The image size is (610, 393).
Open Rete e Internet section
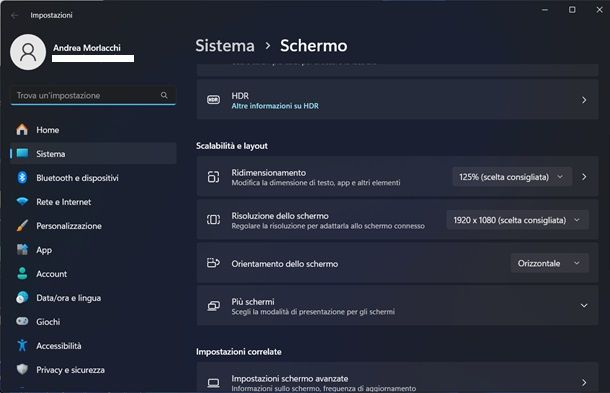[x=93, y=202]
